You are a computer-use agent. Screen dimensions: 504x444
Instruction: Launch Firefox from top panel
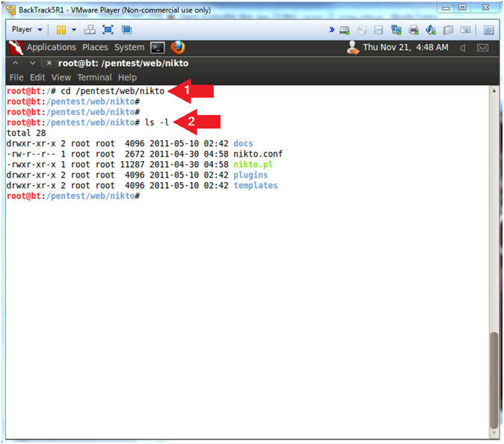[x=178, y=48]
